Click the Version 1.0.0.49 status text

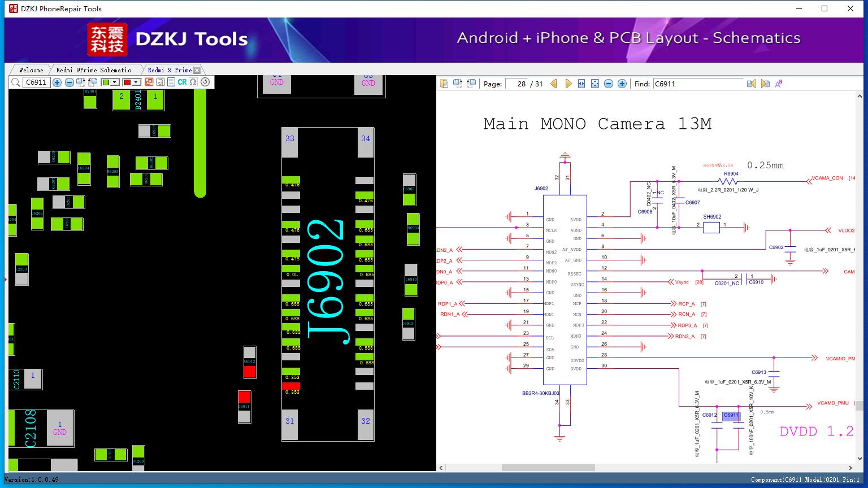[x=31, y=480]
